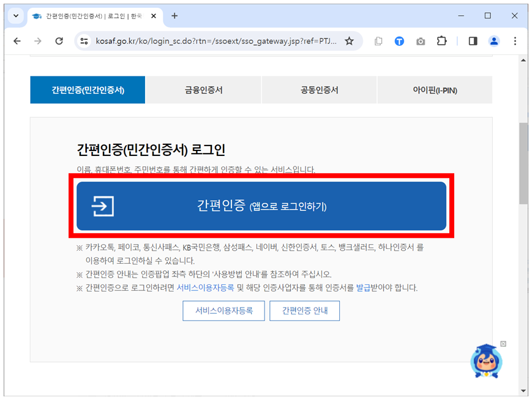The image size is (532, 400).
Task: Select the 간편인증(민간인증서) tab
Action: point(88,90)
